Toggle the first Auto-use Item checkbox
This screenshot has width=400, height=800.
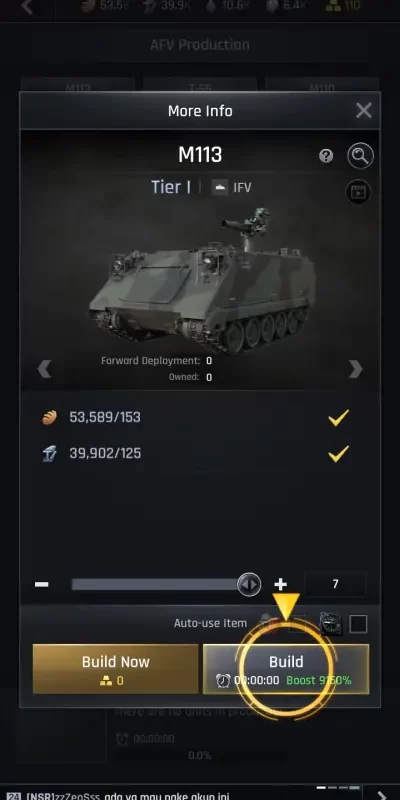(x=297, y=624)
